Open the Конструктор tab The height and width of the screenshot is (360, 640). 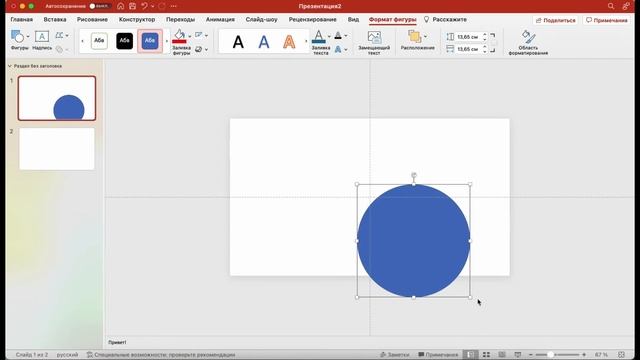(137, 20)
